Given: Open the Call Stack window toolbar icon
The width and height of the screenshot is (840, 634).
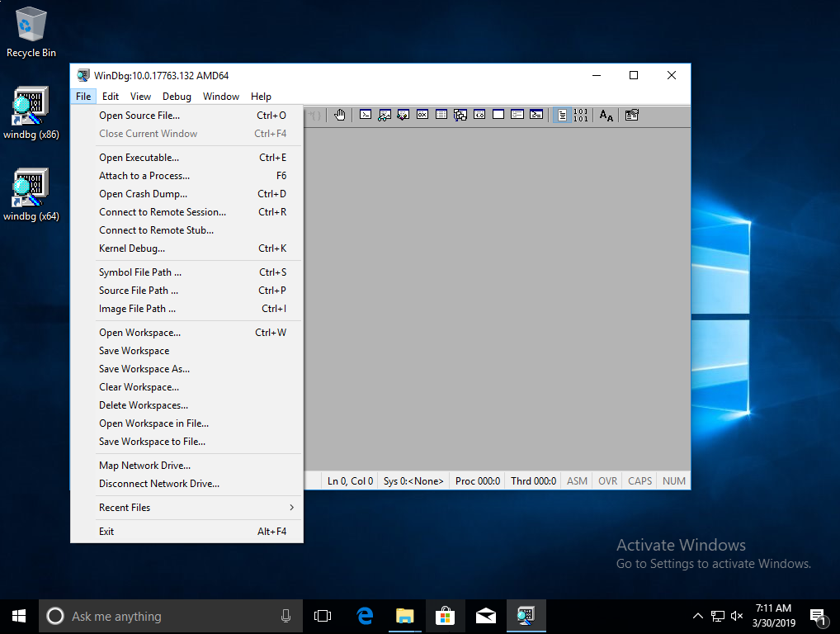Looking at the screenshot, I should [460, 116].
